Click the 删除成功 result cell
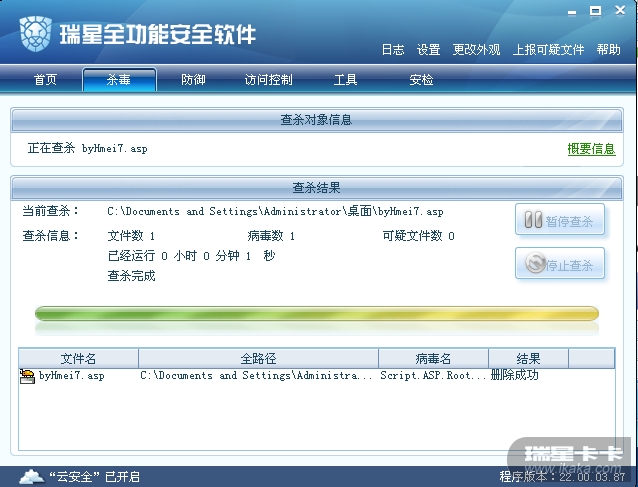Screen dimensions: 638x487 (515, 375)
